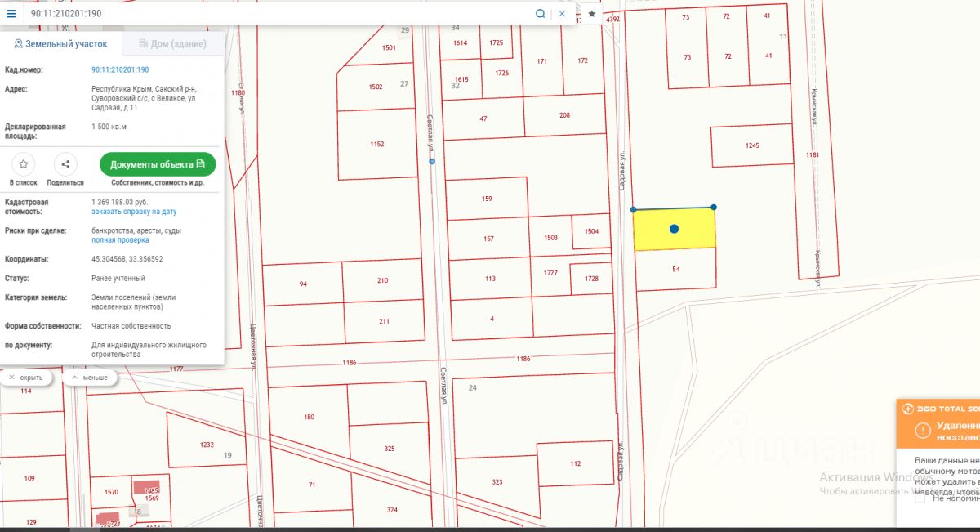Select parcel 210 on the map
The height and width of the screenshot is (532, 980).
(383, 281)
